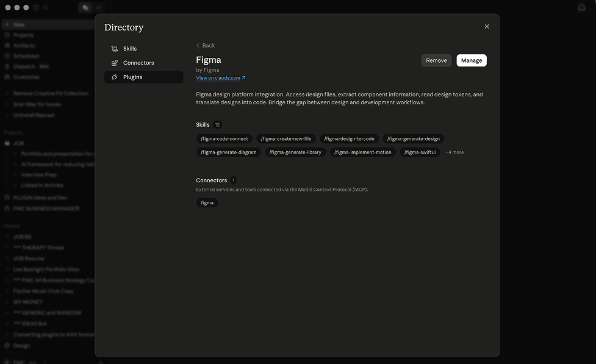The width and height of the screenshot is (596, 364).
Task: Click the sidebar toggle icon in title bar
Action: click(37, 7)
